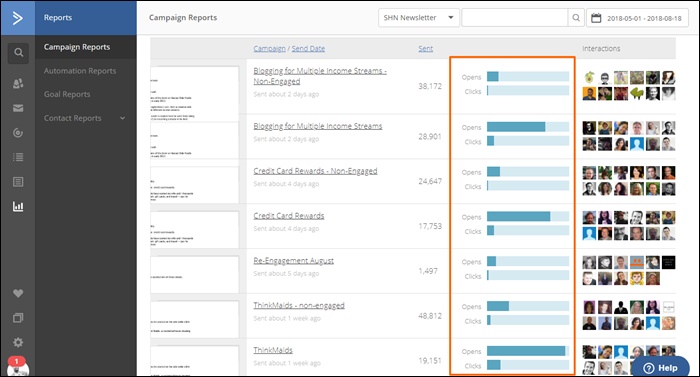This screenshot has height=377, width=700.
Task: Click the sent count 48,812
Action: (x=430, y=316)
